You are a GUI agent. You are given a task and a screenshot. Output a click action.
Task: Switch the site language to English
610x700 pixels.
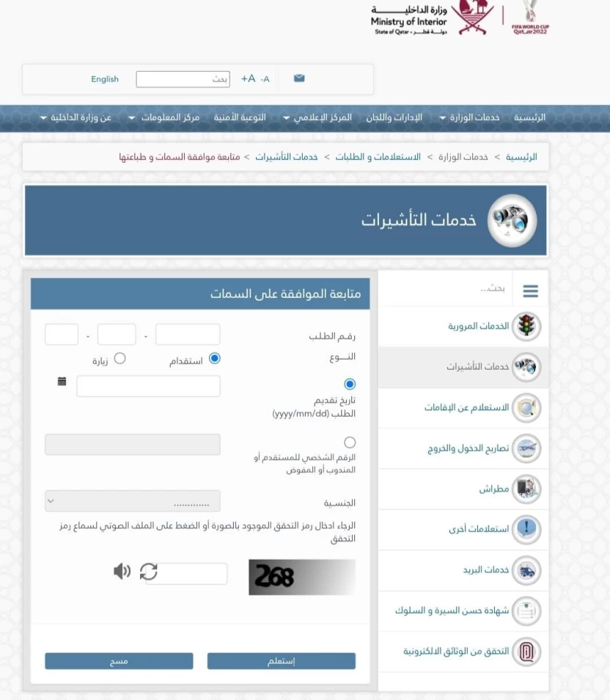pos(105,79)
